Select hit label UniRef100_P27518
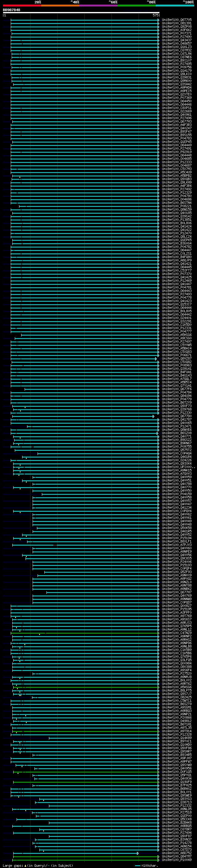This screenshot has height=868, width=197. (177, 812)
